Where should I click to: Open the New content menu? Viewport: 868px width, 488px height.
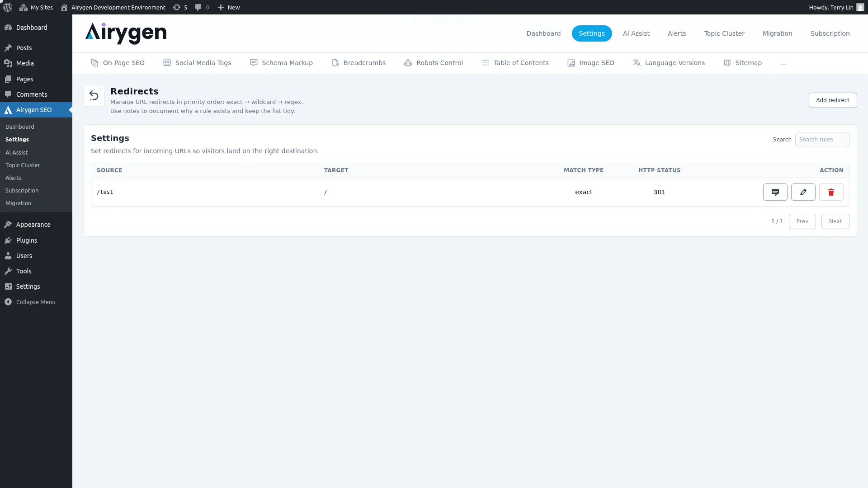tap(229, 7)
